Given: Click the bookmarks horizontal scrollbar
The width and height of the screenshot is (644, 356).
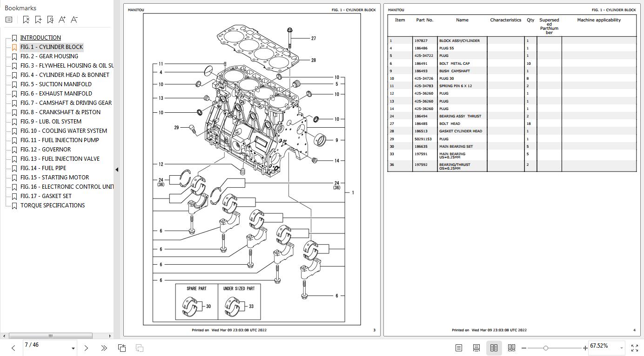Looking at the screenshot, I should 51,335.
